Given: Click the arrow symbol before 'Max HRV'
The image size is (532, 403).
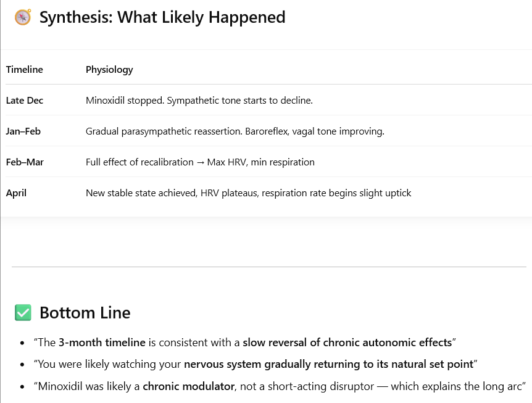Looking at the screenshot, I should [x=201, y=162].
